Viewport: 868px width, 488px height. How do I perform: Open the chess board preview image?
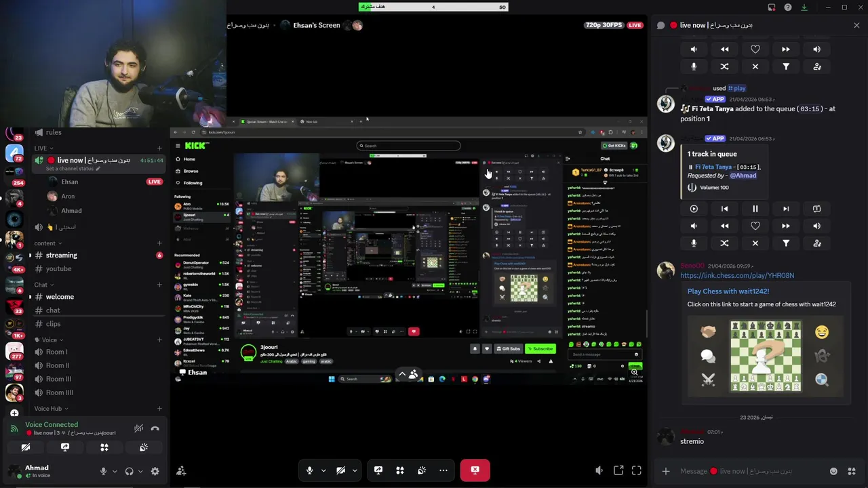coord(766,357)
